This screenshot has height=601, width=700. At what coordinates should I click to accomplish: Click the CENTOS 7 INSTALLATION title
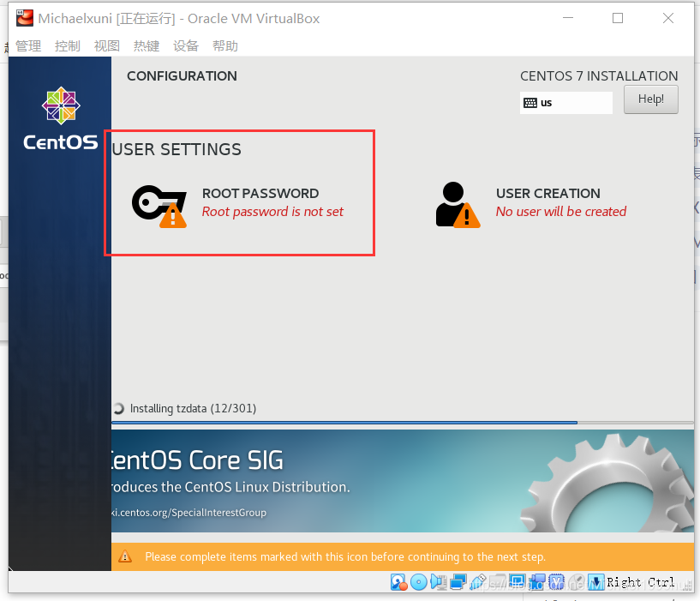coord(599,76)
